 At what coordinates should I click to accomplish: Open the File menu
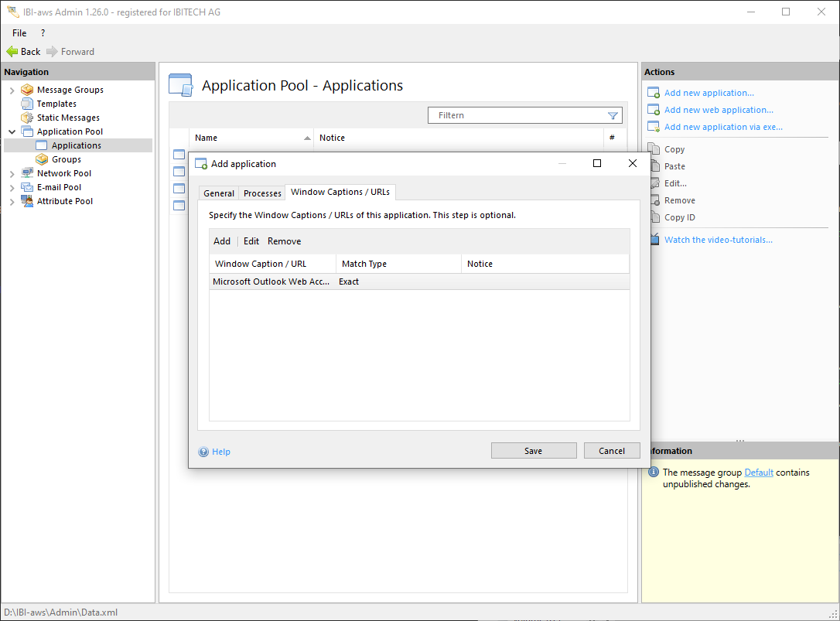pyautogui.click(x=19, y=33)
